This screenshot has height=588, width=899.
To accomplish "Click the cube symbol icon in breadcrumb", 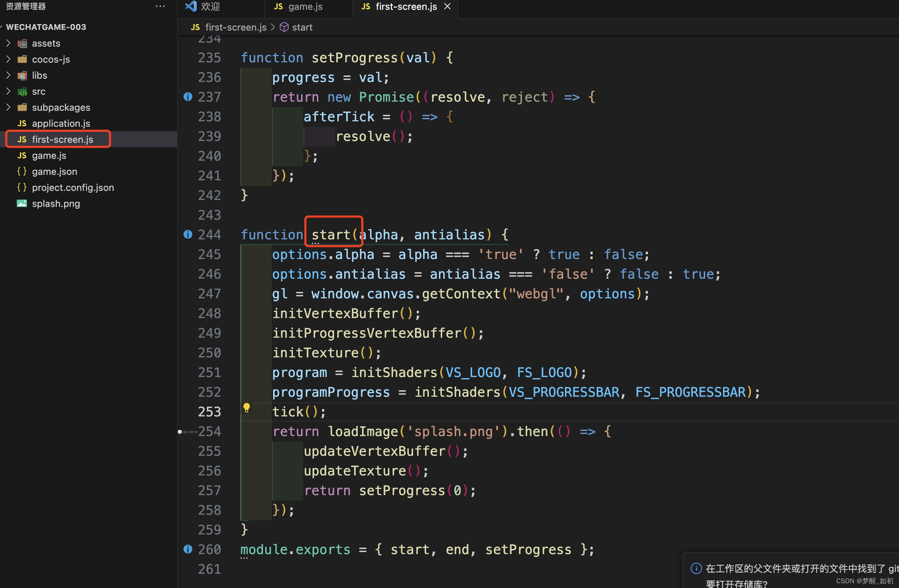I will pyautogui.click(x=284, y=27).
